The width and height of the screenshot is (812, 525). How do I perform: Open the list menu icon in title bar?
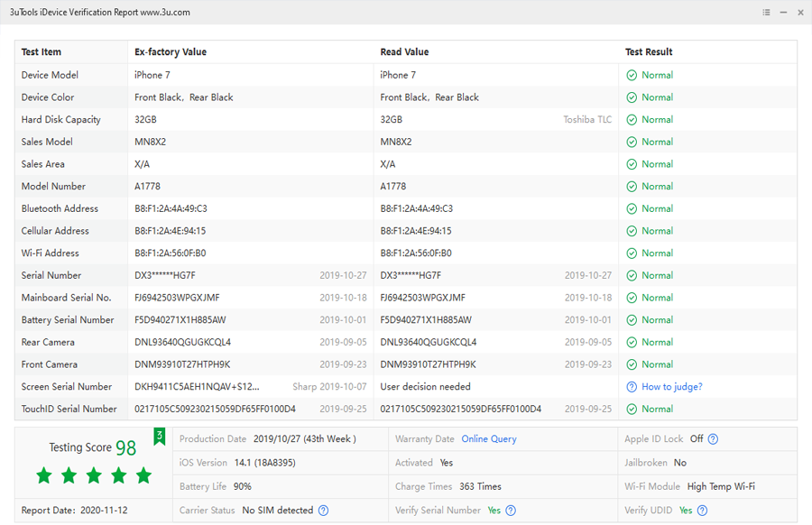766,13
